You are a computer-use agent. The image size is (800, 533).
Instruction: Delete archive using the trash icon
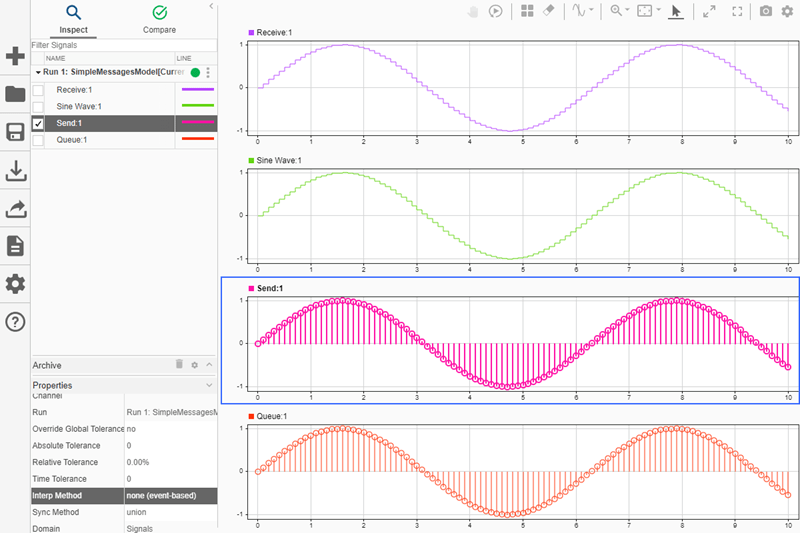[179, 365]
